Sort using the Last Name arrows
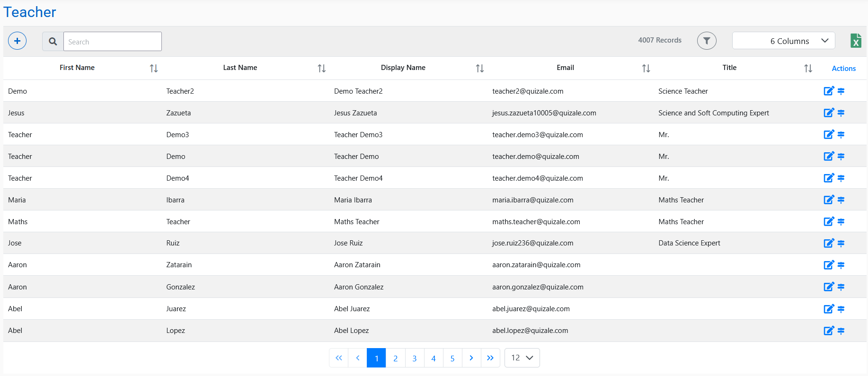The height and width of the screenshot is (376, 868). (322, 69)
